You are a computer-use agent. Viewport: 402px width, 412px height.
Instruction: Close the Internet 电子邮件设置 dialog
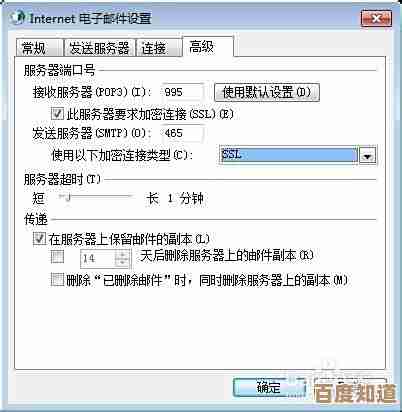tap(376, 19)
